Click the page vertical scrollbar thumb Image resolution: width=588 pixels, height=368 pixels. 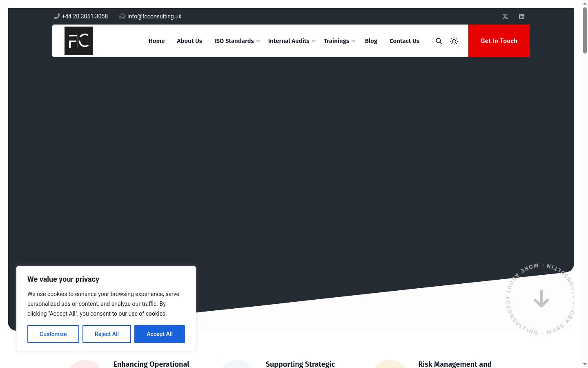coord(585,29)
